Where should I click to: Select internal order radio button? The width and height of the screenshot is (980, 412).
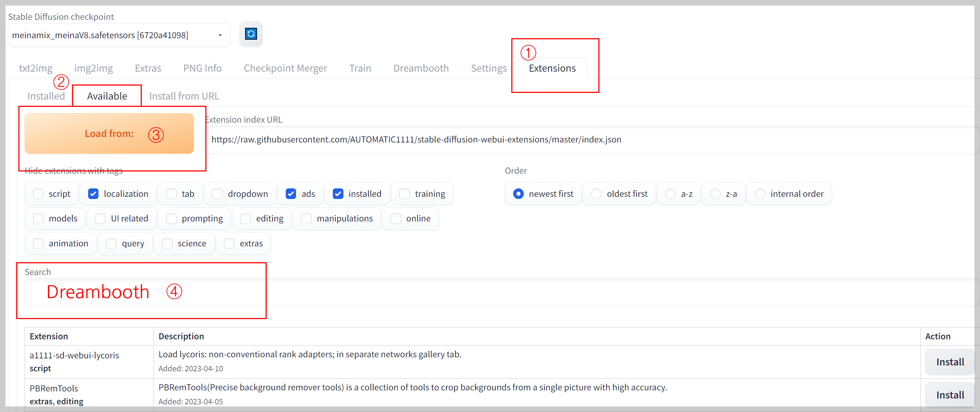(x=760, y=194)
